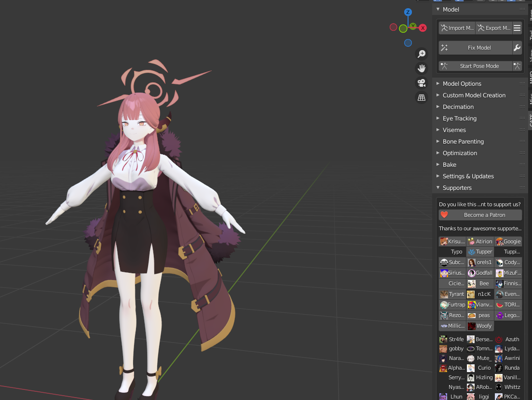The image size is (532, 400).
Task: Click supporter Runda name
Action: click(x=512, y=368)
